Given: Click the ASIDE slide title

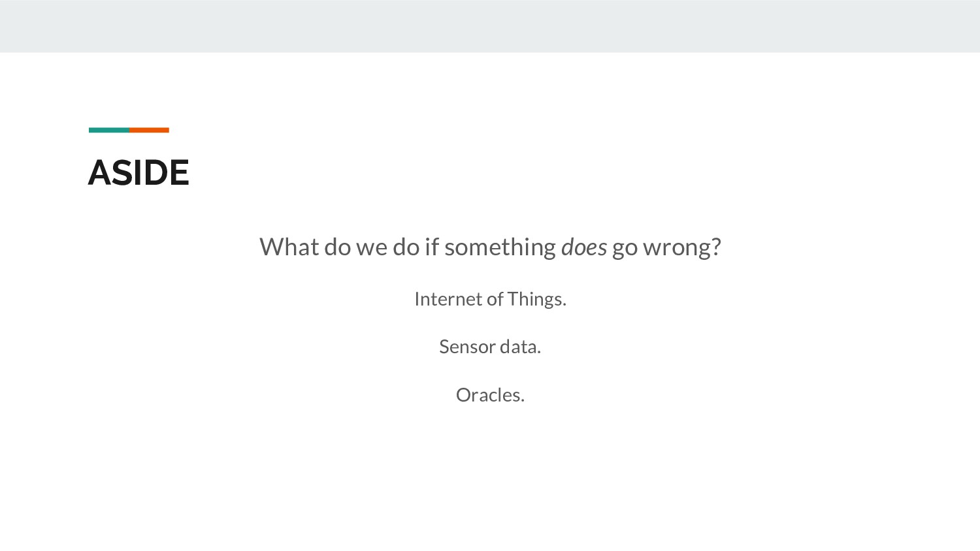Looking at the screenshot, I should point(139,173).
